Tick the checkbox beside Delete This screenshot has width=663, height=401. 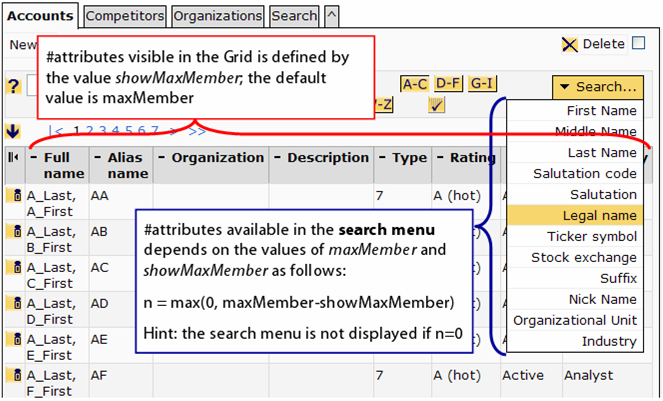[x=638, y=43]
